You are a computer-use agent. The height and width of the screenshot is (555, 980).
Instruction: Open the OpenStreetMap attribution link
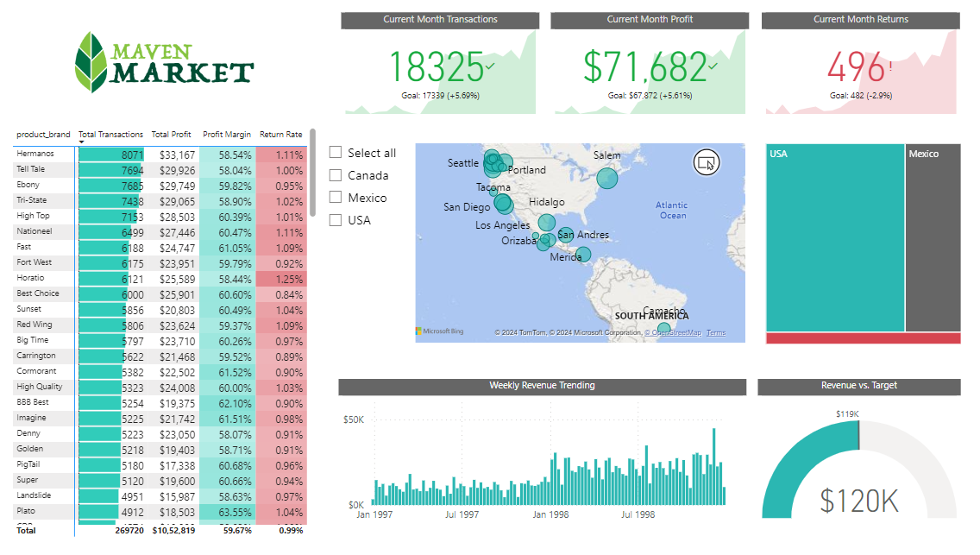tap(675, 333)
